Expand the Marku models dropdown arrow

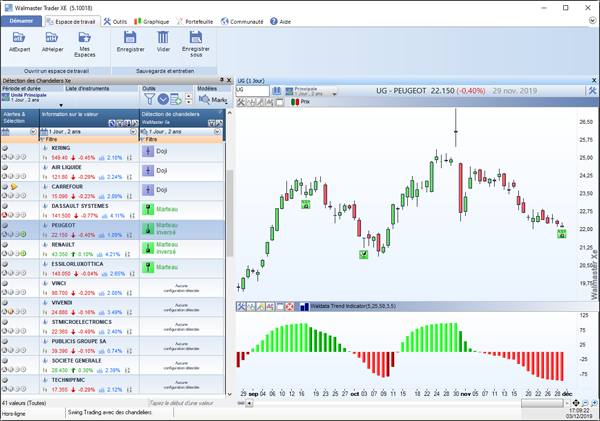227,103
